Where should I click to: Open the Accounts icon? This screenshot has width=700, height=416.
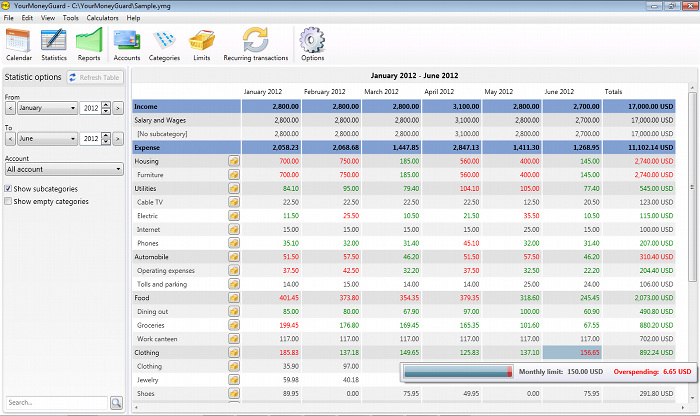pyautogui.click(x=126, y=44)
